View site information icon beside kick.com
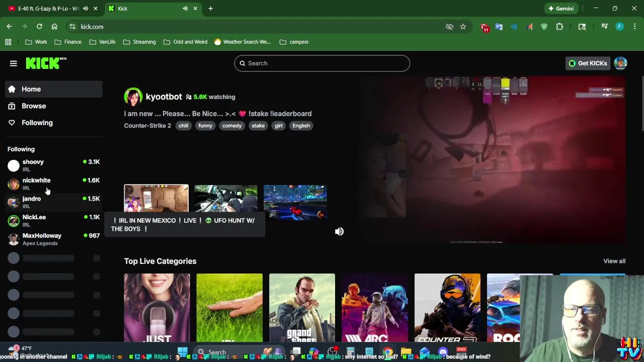 (x=72, y=27)
